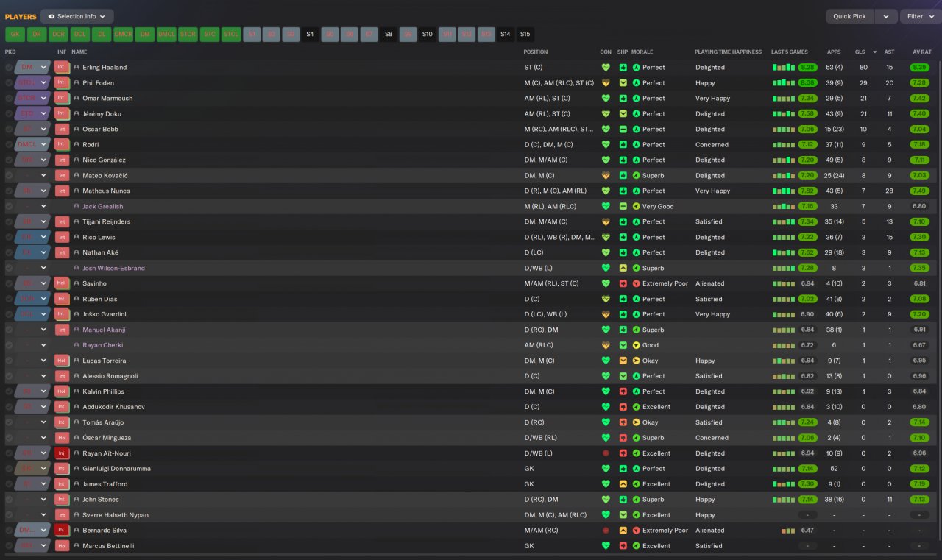Click Óscar Mingueza's Hol status icon
The height and width of the screenshot is (560, 942).
coord(62,438)
